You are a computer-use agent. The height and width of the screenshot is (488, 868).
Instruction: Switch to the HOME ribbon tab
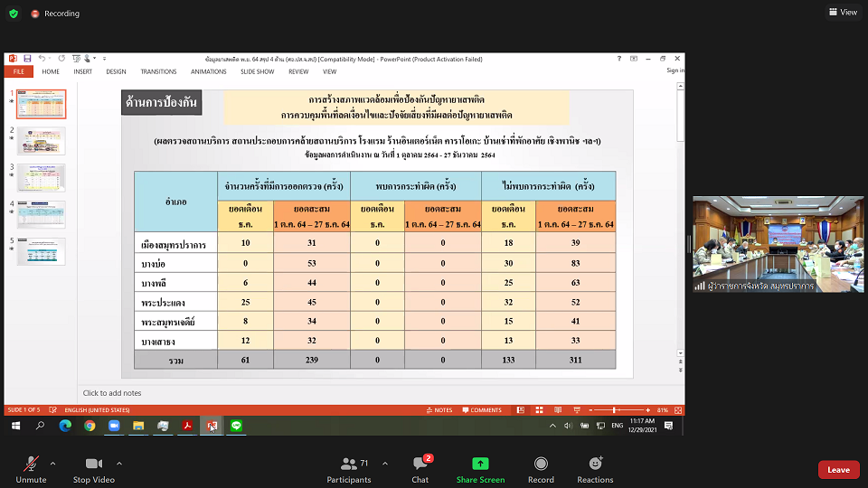tap(51, 72)
